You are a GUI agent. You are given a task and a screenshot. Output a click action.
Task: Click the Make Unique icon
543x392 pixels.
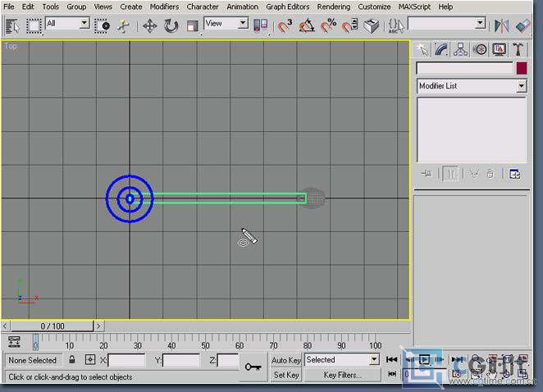(474, 174)
